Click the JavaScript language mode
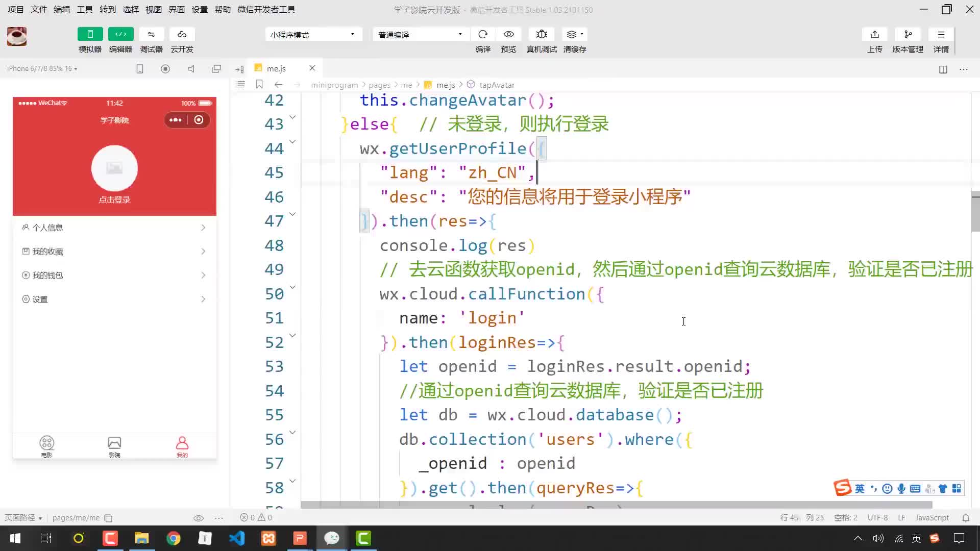The height and width of the screenshot is (551, 980). pyautogui.click(x=932, y=518)
